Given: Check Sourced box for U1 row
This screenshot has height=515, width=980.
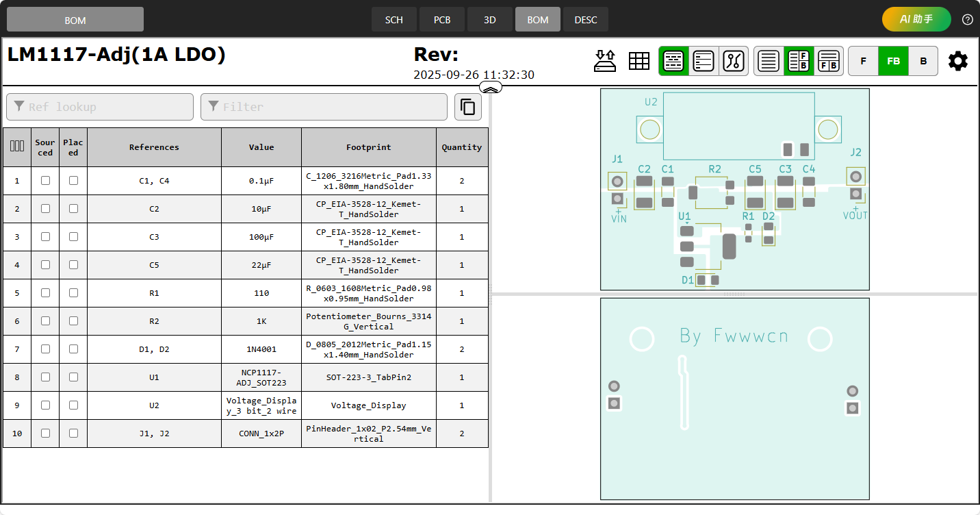Looking at the screenshot, I should [45, 377].
